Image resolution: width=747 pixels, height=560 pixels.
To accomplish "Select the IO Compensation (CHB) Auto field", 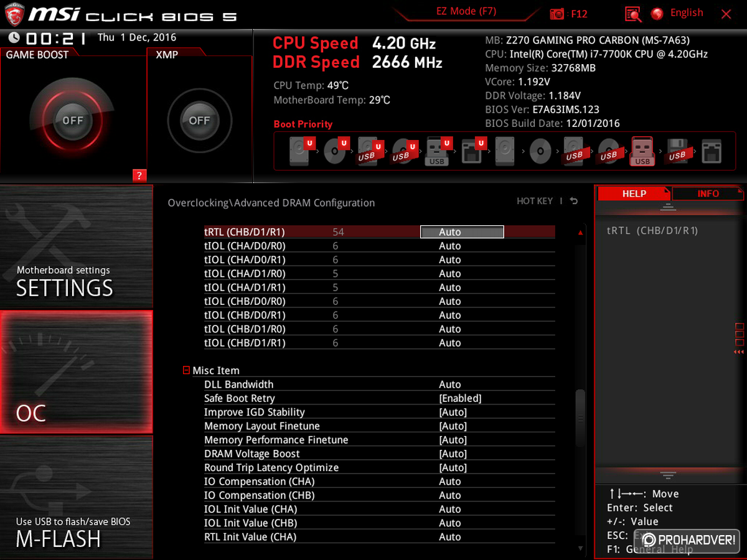I will click(449, 495).
